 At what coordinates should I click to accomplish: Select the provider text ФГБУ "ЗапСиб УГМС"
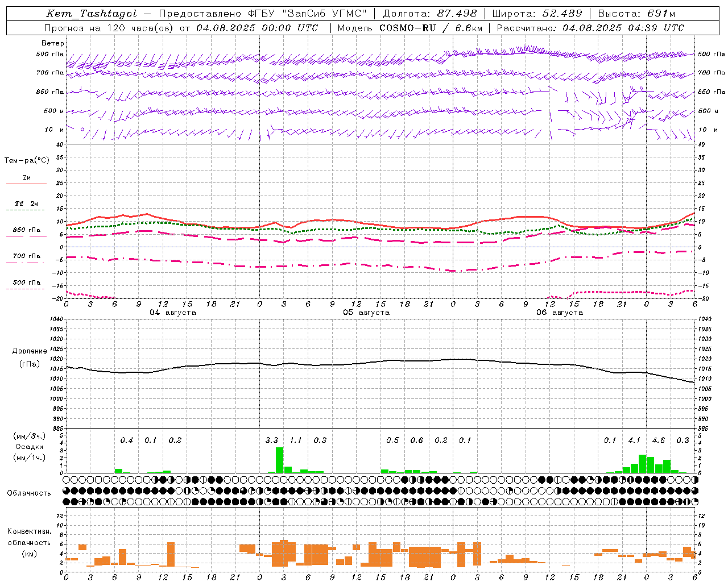pyautogui.click(x=307, y=14)
